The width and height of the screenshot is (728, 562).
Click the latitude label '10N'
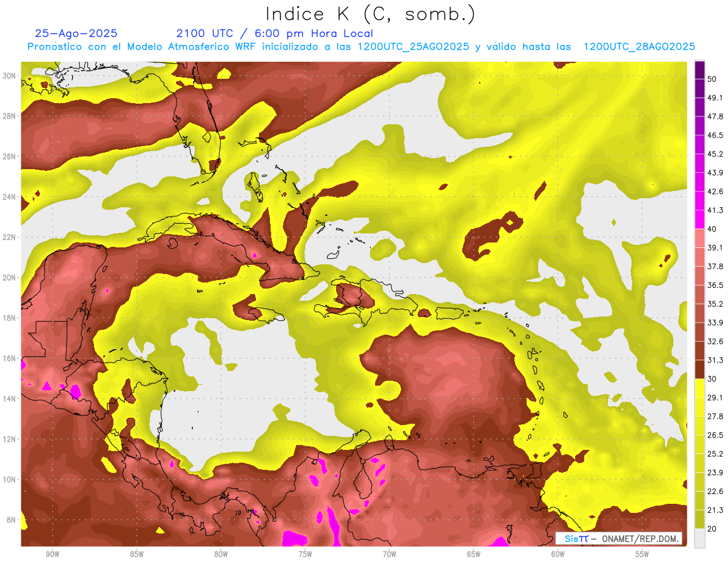tap(9, 480)
